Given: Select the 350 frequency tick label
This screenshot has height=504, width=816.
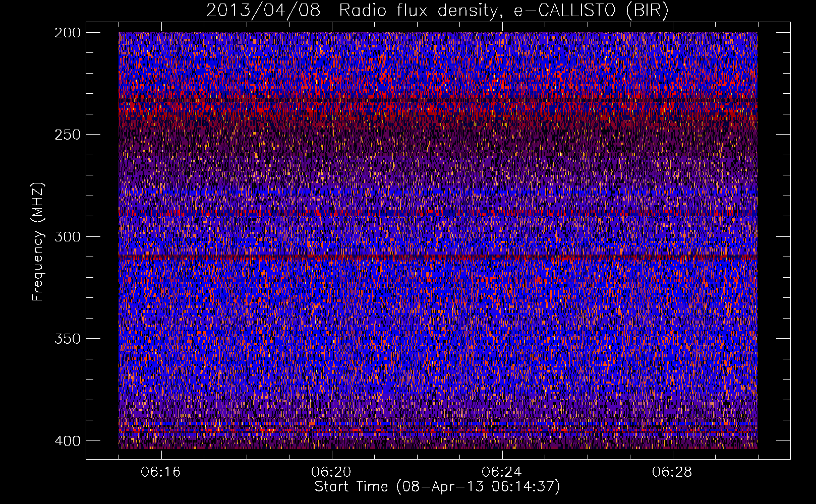Looking at the screenshot, I should (x=68, y=338).
